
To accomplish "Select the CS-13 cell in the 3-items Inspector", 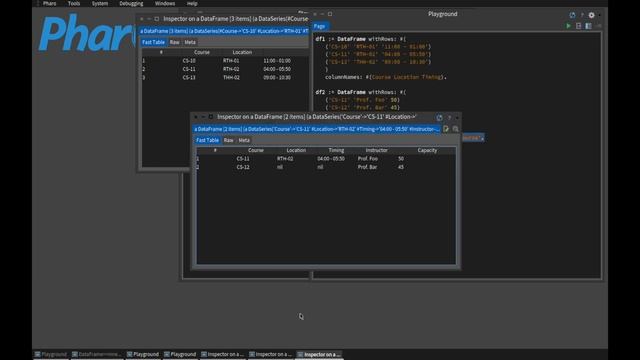I will tap(189, 78).
